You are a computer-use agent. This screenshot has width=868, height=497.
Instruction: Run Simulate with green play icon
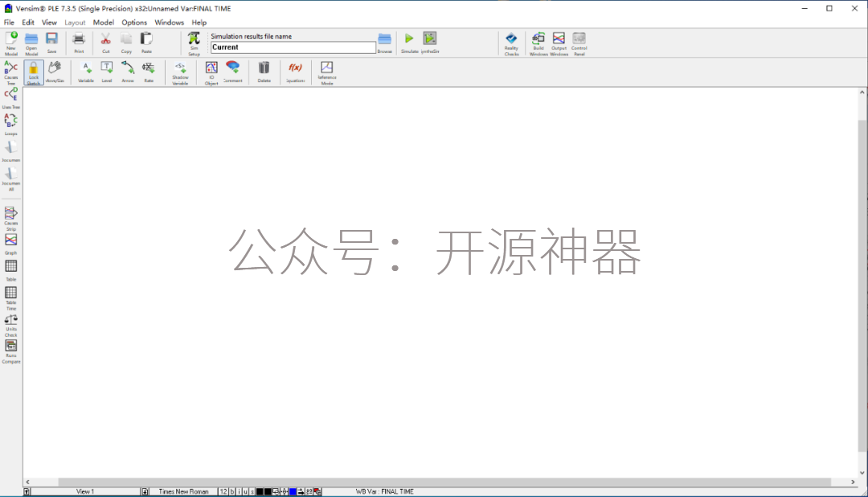point(409,43)
